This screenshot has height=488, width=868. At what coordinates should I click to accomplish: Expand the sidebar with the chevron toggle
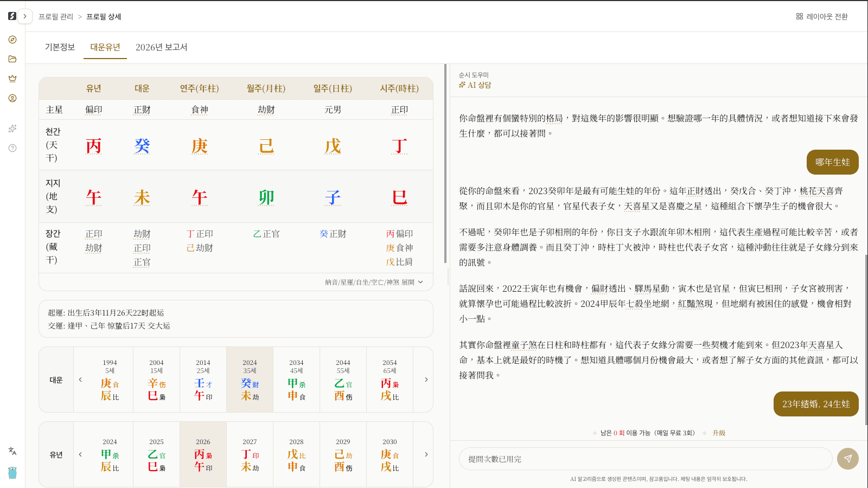(25, 16)
